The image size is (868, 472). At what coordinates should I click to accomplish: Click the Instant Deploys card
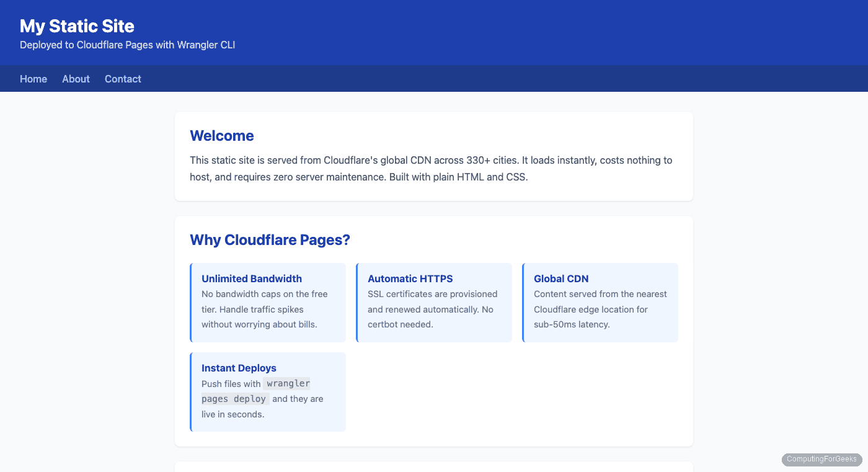[x=268, y=391]
